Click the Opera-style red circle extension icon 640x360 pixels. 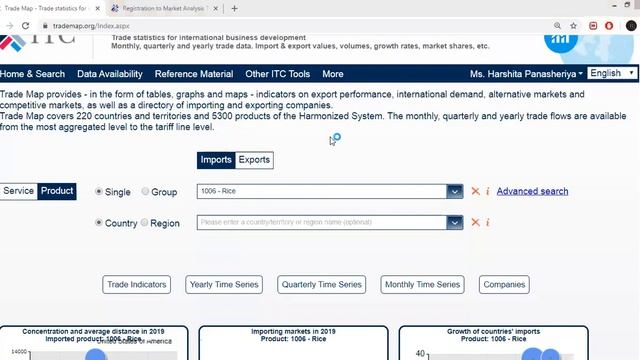(609, 26)
